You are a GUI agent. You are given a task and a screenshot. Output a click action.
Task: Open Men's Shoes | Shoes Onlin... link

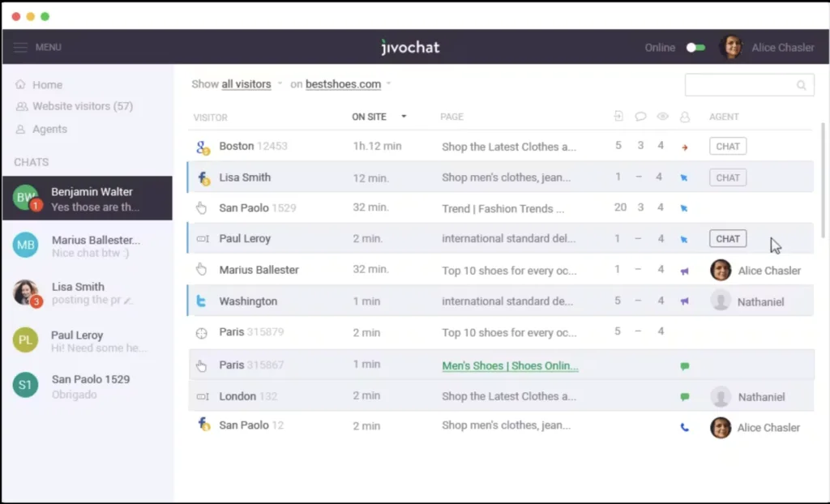(510, 365)
